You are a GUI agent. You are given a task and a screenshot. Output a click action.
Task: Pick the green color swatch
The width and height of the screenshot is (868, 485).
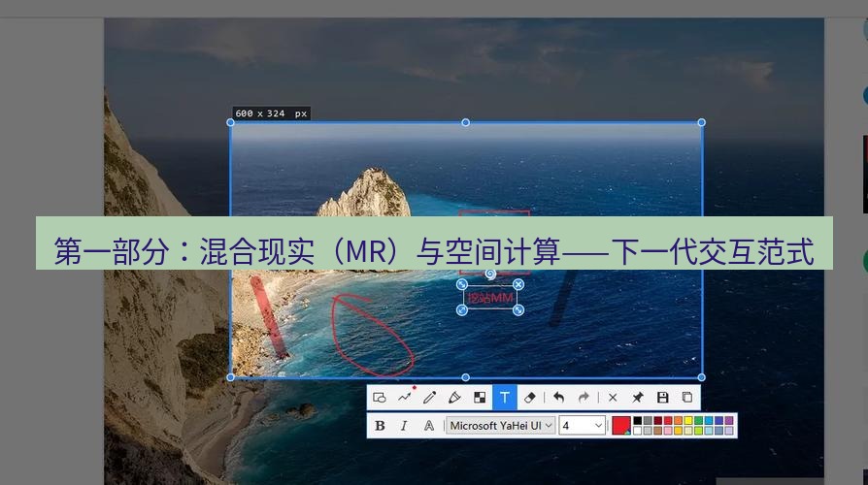coord(699,420)
